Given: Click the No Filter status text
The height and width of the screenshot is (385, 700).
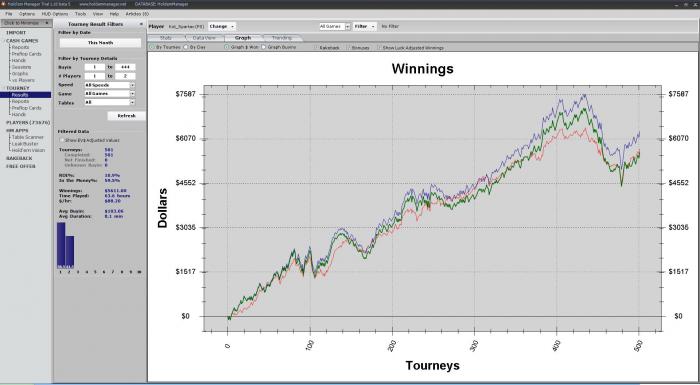Looking at the screenshot, I should tap(390, 26).
